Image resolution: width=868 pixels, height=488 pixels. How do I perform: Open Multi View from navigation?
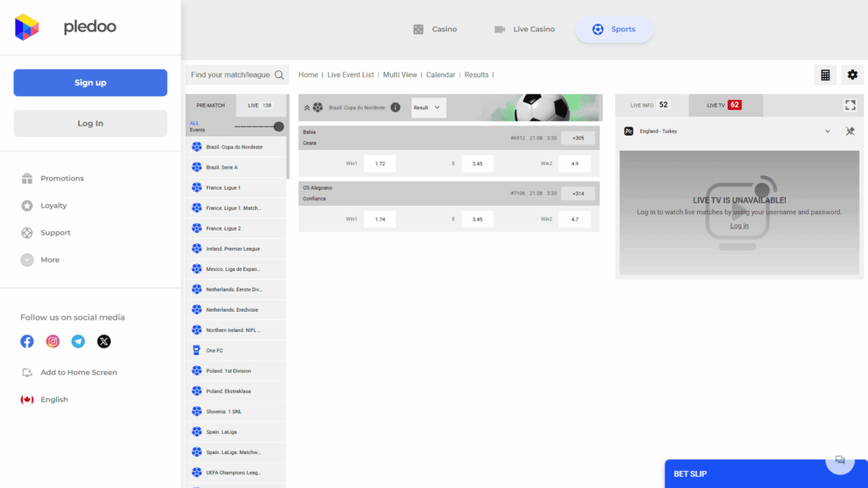click(400, 75)
